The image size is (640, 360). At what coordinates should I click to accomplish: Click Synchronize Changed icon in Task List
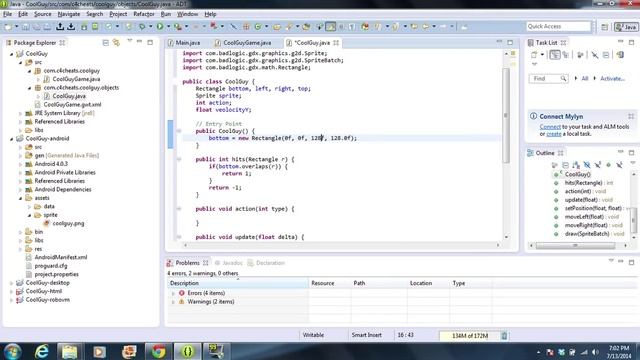(620, 55)
